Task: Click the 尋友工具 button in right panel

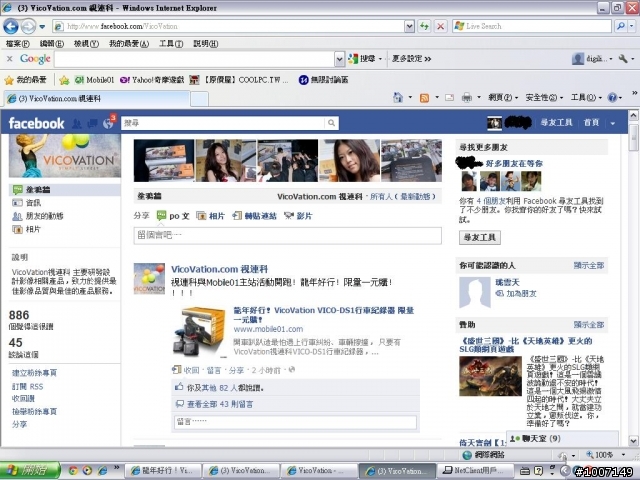Action: coord(480,237)
